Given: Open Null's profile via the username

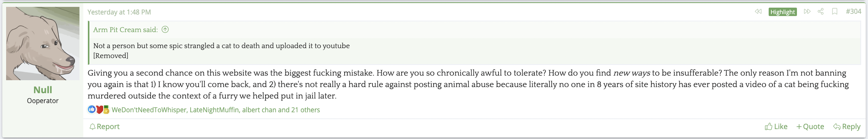Looking at the screenshot, I should coord(43,90).
